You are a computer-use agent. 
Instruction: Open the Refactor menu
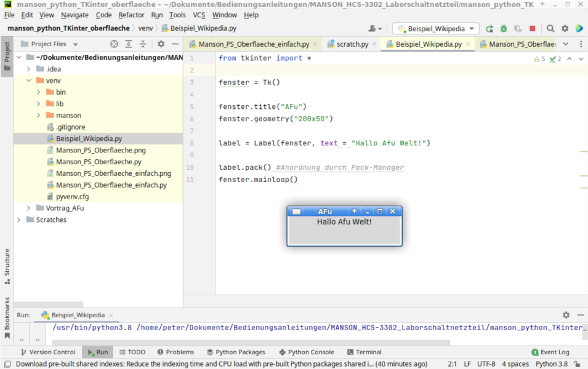point(131,15)
